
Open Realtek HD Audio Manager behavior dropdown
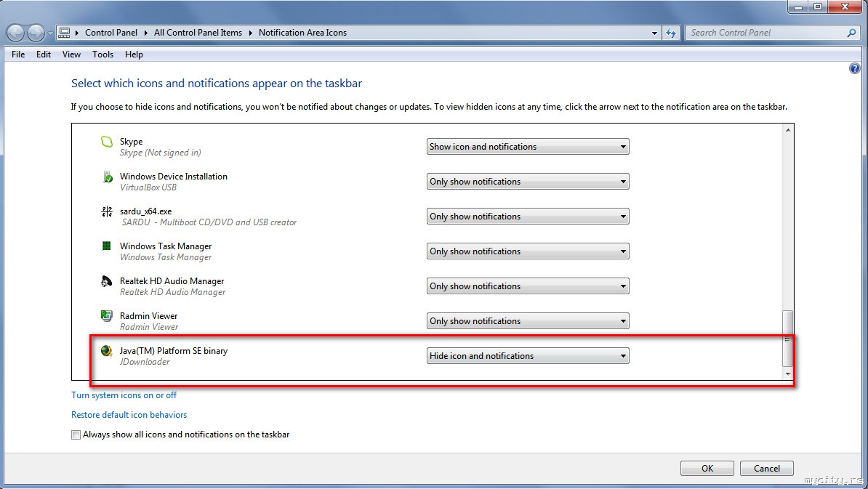coord(528,286)
